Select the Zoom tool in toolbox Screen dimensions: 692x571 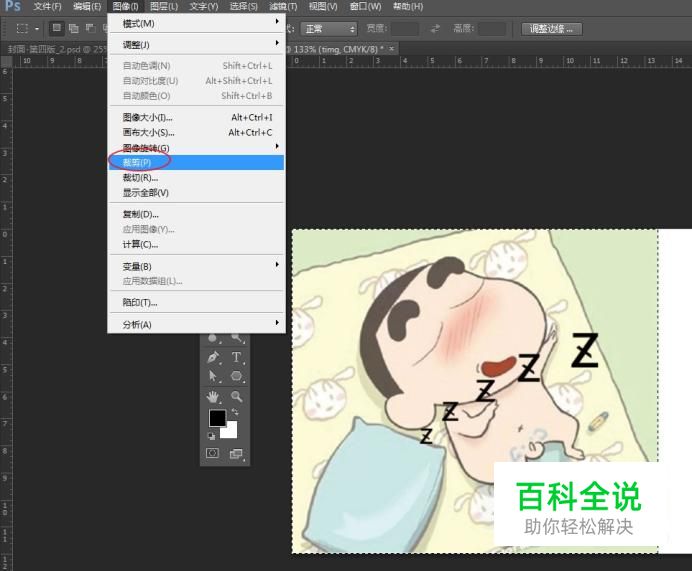237,397
